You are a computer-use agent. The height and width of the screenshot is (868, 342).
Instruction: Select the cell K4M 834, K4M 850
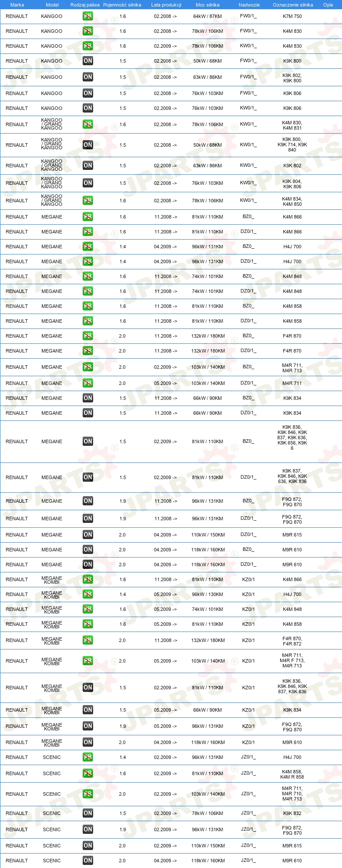pyautogui.click(x=292, y=201)
